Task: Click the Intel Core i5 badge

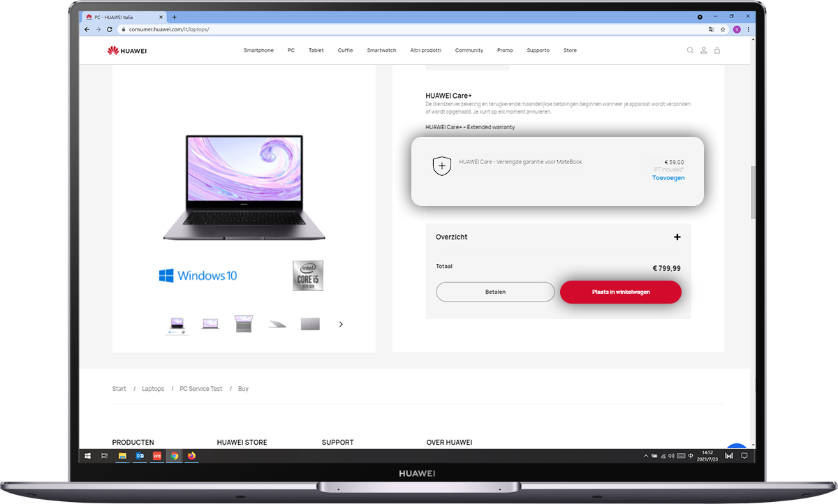Action: click(x=308, y=276)
